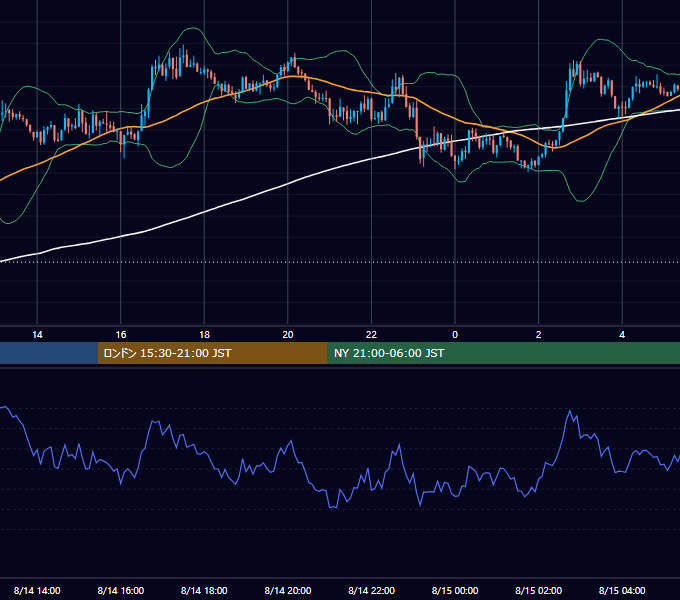680x600 pixels.
Task: Select the 2 hour label on price axis
Action: (539, 335)
